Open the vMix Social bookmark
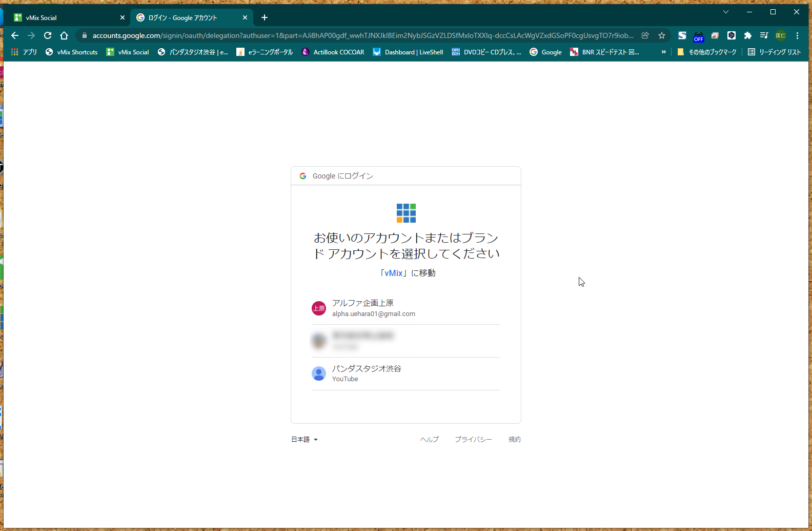This screenshot has height=531, width=812. 128,52
